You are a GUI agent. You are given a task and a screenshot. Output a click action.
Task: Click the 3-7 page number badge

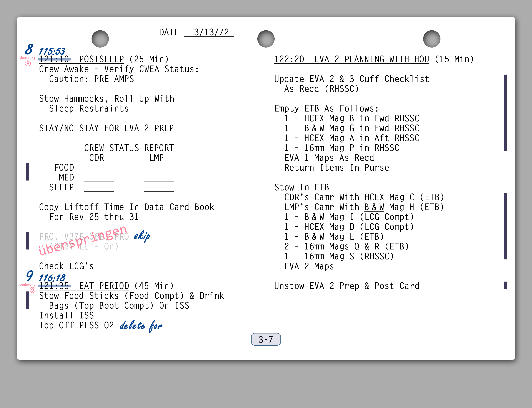[x=266, y=339]
